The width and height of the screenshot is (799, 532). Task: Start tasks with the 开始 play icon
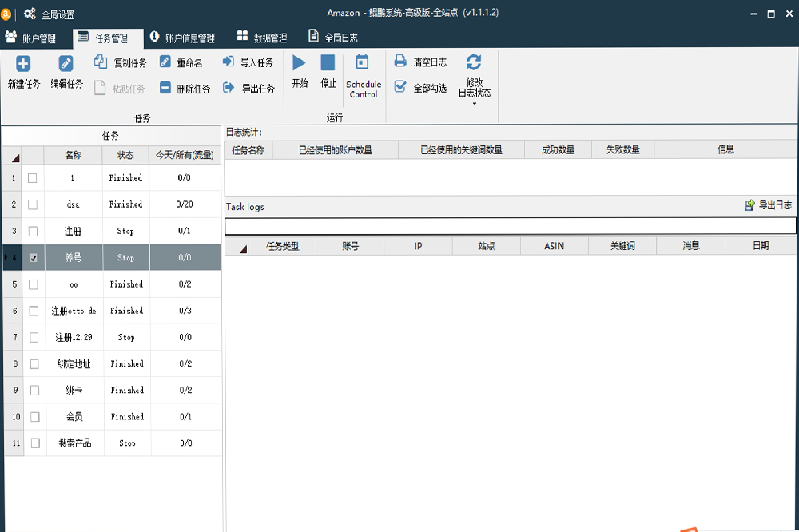(x=299, y=62)
